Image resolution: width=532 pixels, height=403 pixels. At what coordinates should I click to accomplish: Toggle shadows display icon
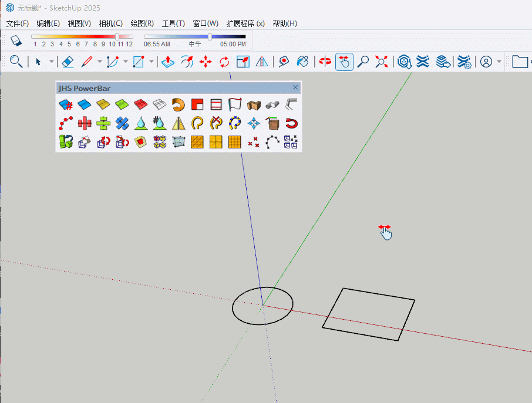click(16, 40)
